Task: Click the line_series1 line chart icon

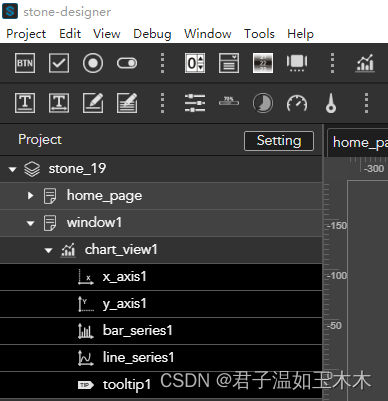Action: point(86,358)
